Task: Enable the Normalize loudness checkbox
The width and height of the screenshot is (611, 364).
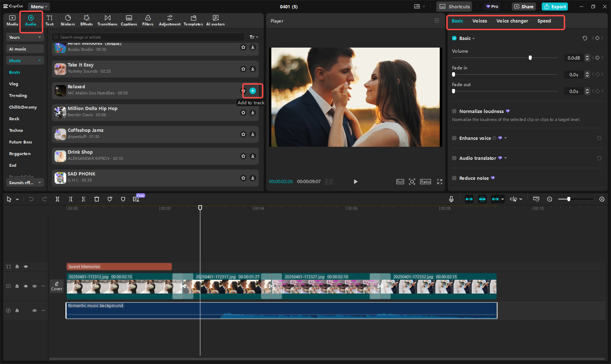Action: coord(454,111)
